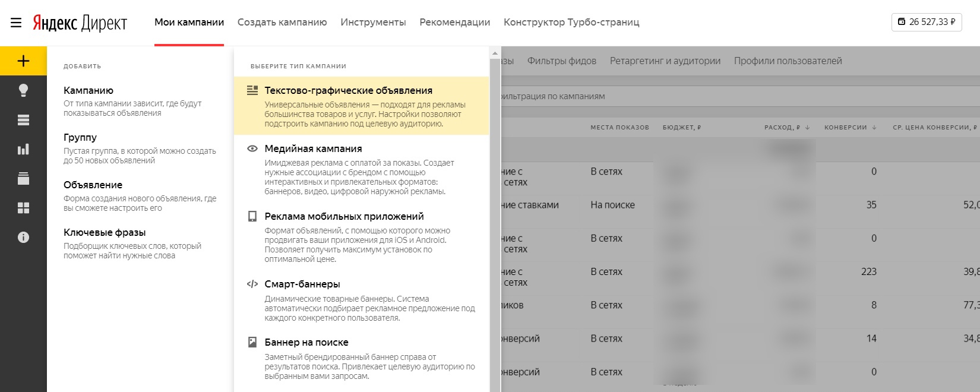Open the Инструменты menu item
This screenshot has width=980, height=392.
[x=373, y=23]
